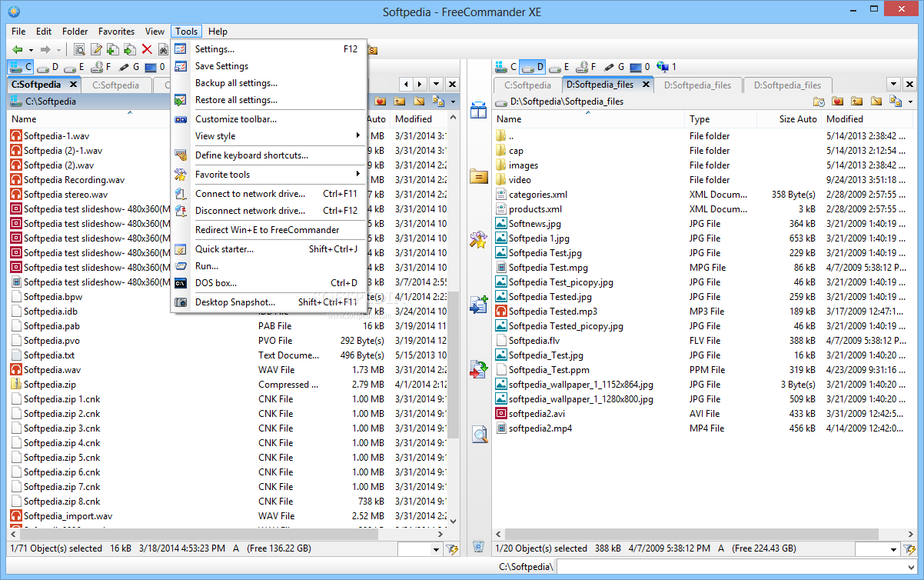Select Softpedia Test.mpg in right panel
The width and height of the screenshot is (924, 580).
[548, 268]
